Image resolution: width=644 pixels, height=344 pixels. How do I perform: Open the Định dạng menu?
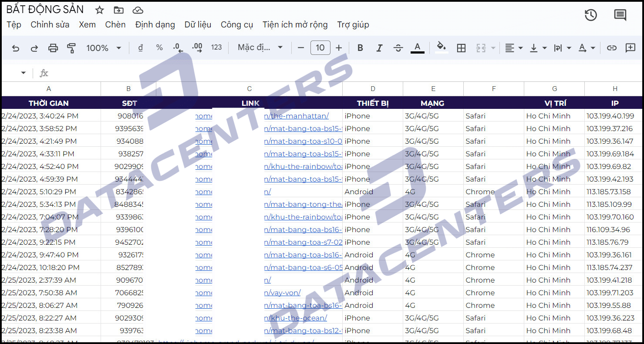(155, 25)
